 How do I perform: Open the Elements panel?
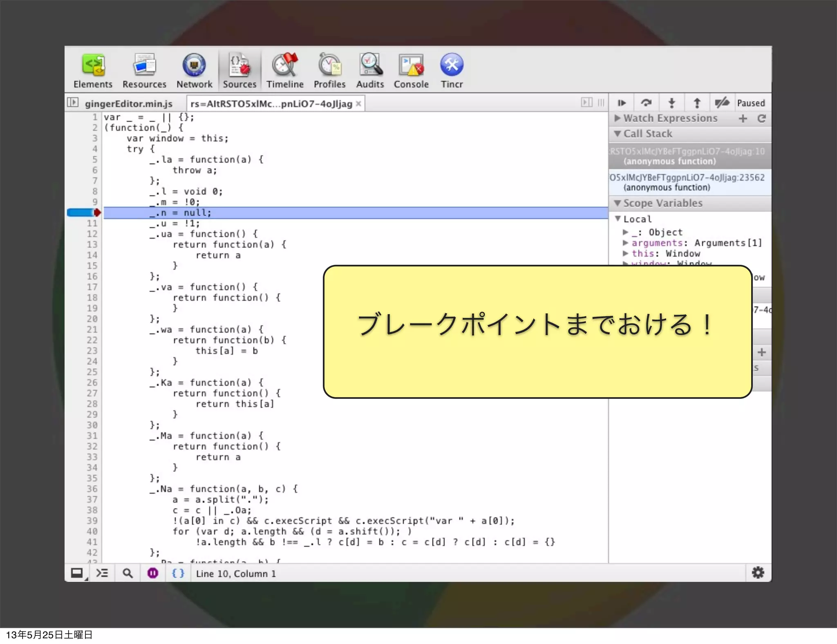93,70
